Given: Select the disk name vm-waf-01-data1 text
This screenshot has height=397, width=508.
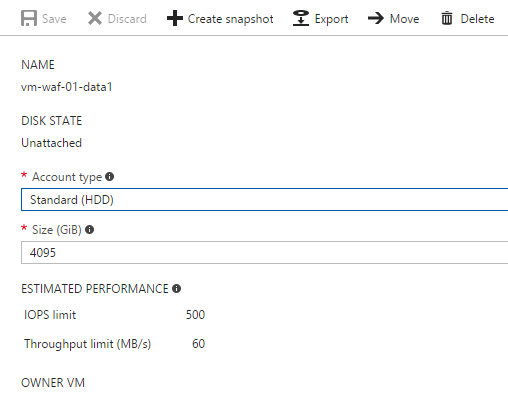Looking at the screenshot, I should (x=67, y=87).
